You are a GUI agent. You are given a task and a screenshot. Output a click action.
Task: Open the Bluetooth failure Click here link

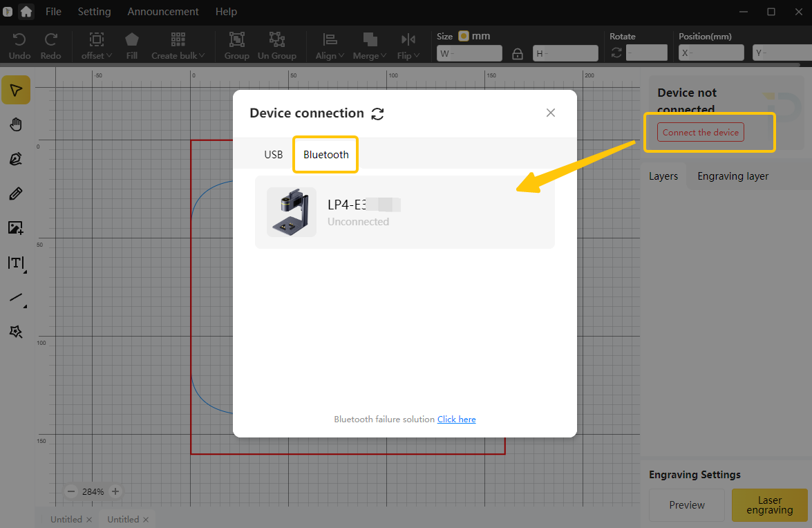tap(456, 419)
